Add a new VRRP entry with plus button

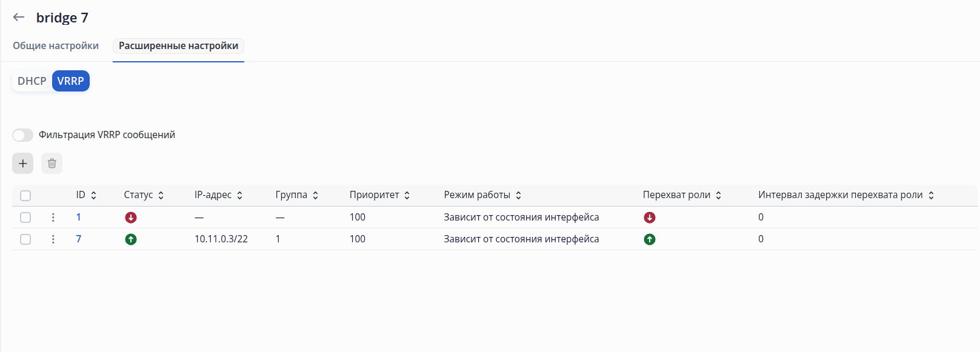[23, 163]
